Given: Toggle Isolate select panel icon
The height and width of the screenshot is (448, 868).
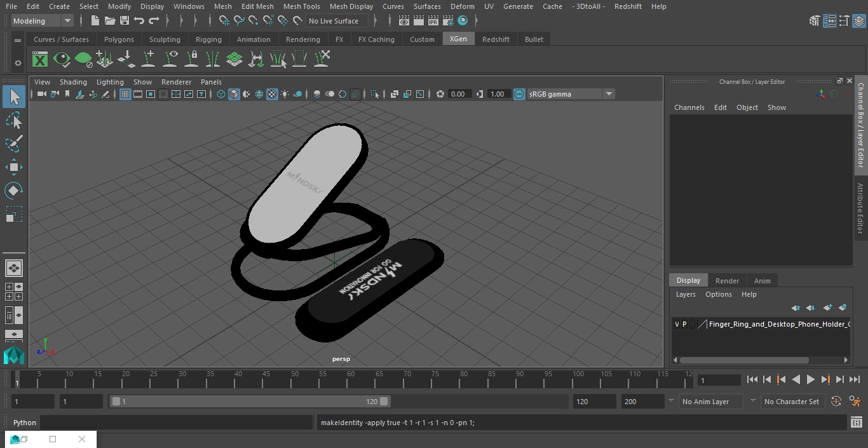Looking at the screenshot, I should tap(375, 94).
